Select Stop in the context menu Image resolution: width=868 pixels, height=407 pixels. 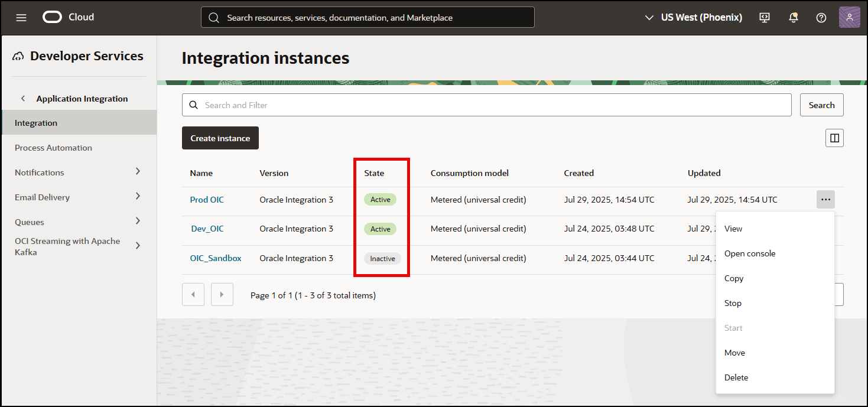pos(733,302)
